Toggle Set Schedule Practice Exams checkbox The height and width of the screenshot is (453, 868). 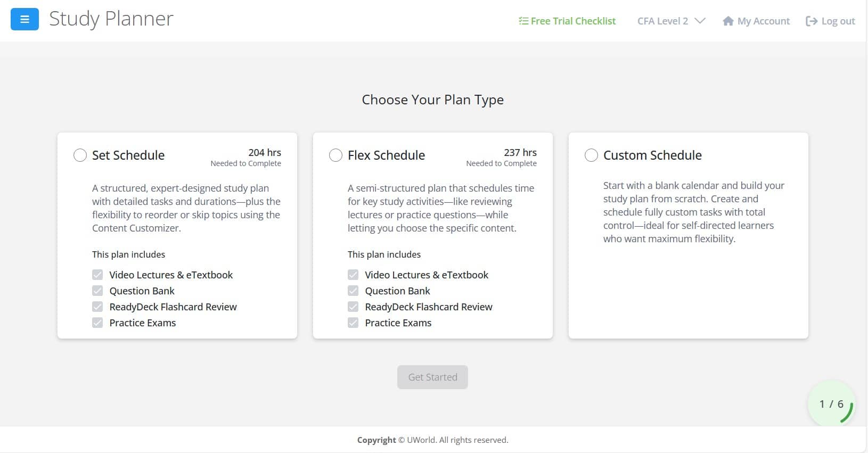pos(97,323)
